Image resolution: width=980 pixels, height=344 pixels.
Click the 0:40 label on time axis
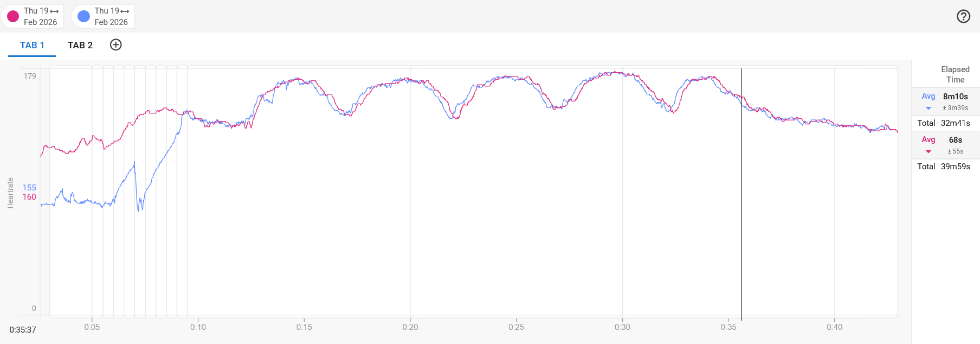834,327
